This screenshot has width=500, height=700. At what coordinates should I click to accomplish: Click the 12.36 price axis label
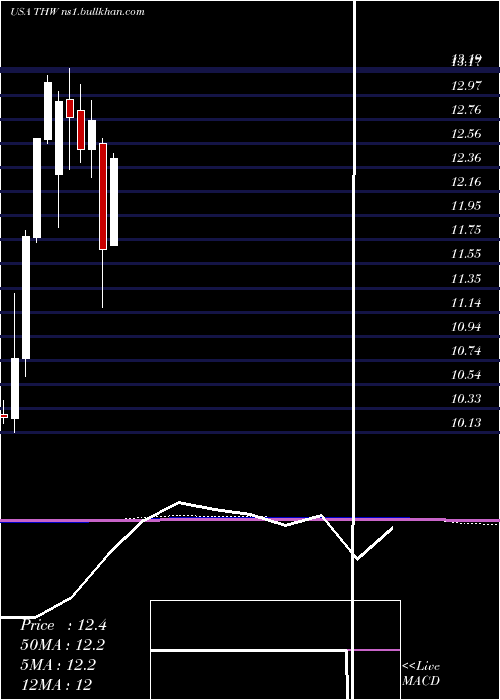(x=467, y=158)
